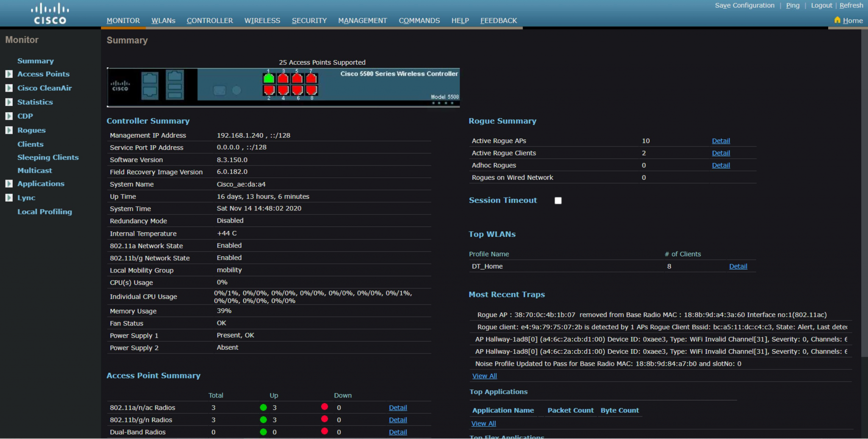Open the FEEDBACK menu
This screenshot has width=868, height=439.
coord(498,20)
